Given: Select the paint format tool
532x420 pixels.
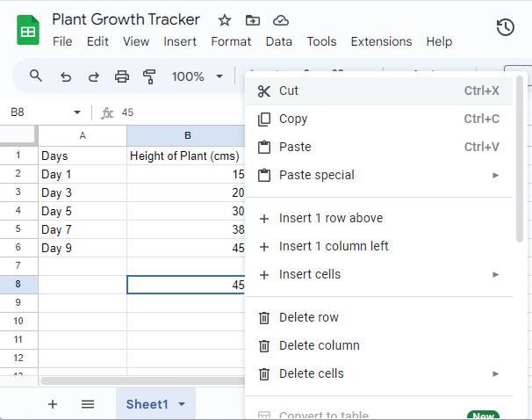Looking at the screenshot, I should point(149,76).
